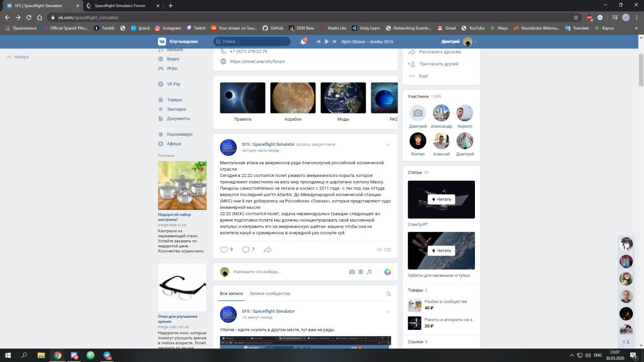Click Наверх back-to-top button

coord(18,57)
